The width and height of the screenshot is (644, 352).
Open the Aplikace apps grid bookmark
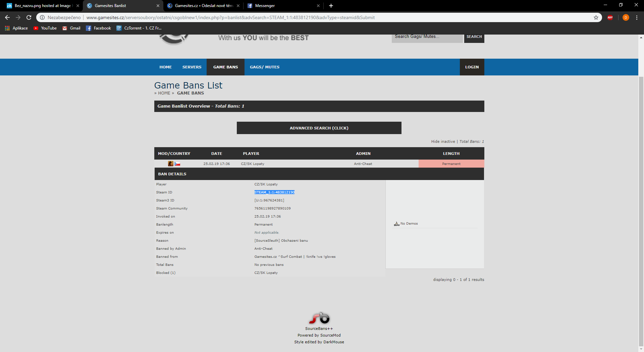[16, 28]
